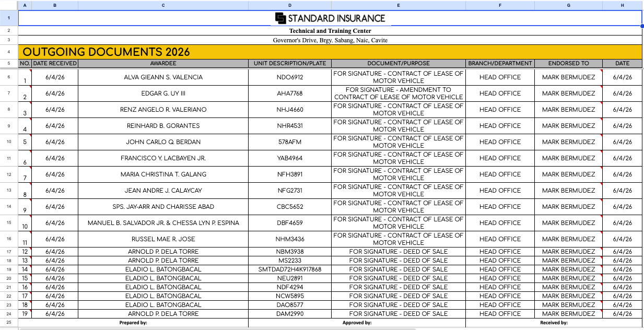Click the Governor's Drive address cell
644x330 pixels.
(x=330, y=40)
